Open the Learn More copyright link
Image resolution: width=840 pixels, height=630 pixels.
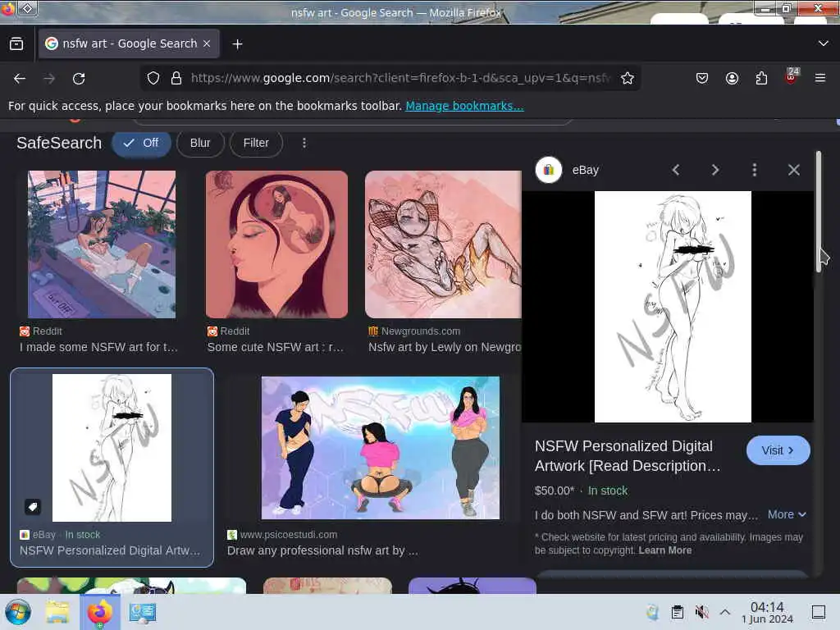(x=664, y=550)
